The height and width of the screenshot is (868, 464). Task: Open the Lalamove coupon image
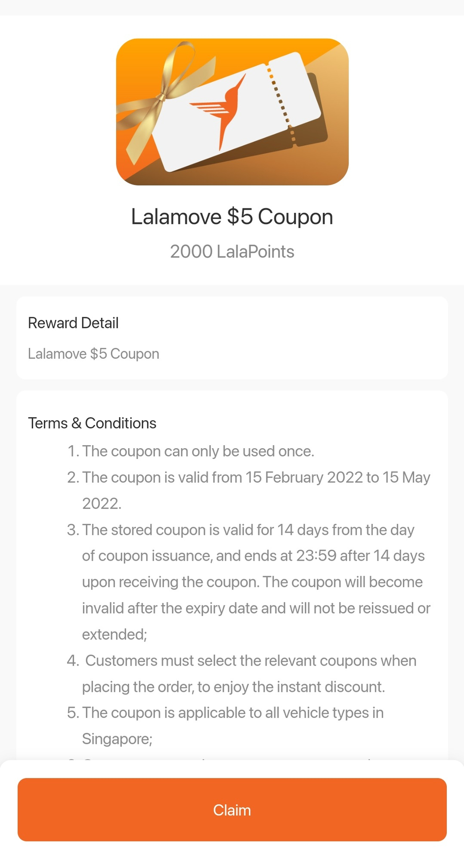[232, 112]
